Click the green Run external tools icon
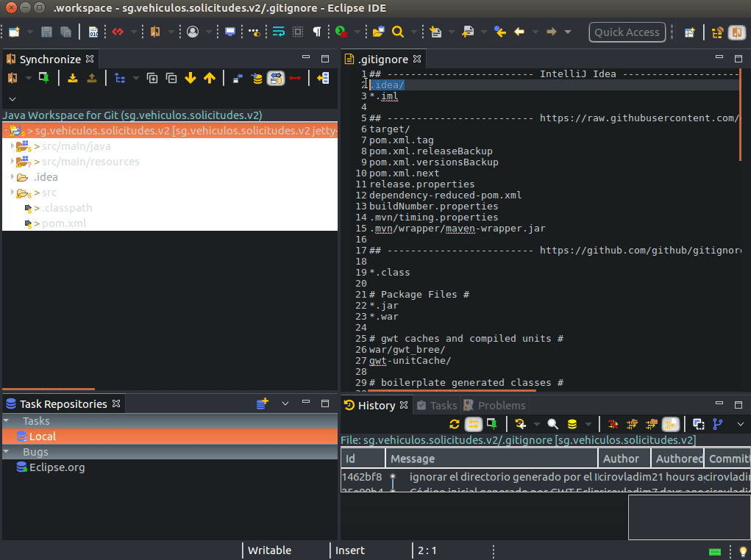 click(x=341, y=32)
